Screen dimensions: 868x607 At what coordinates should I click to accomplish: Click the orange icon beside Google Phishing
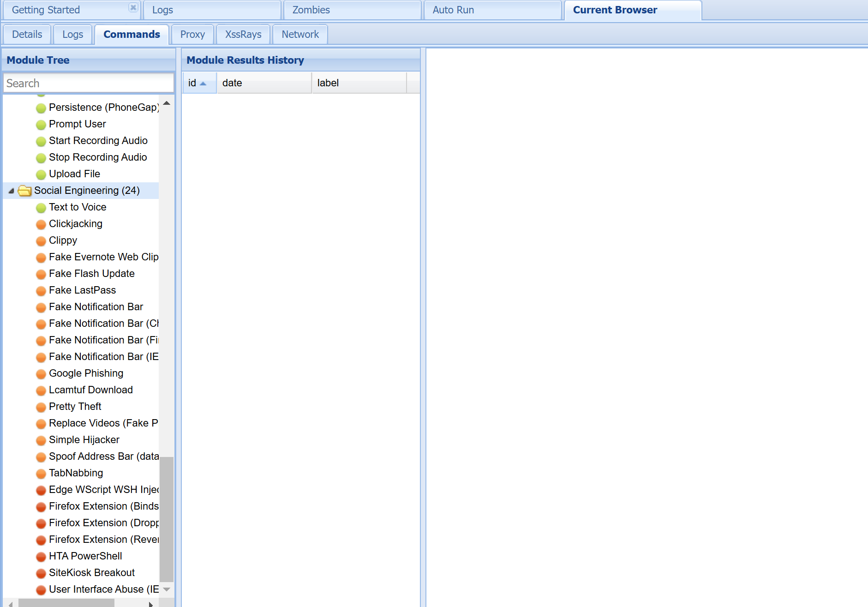(x=41, y=374)
